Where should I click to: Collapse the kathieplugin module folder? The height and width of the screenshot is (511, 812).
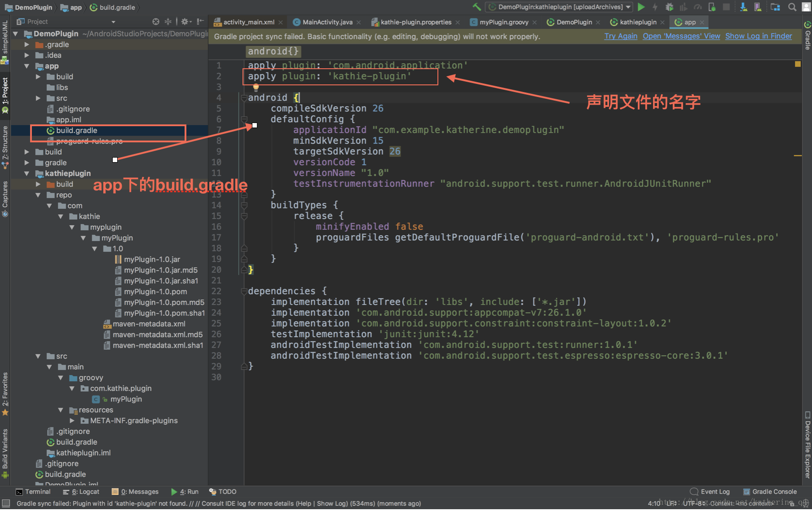(27, 173)
